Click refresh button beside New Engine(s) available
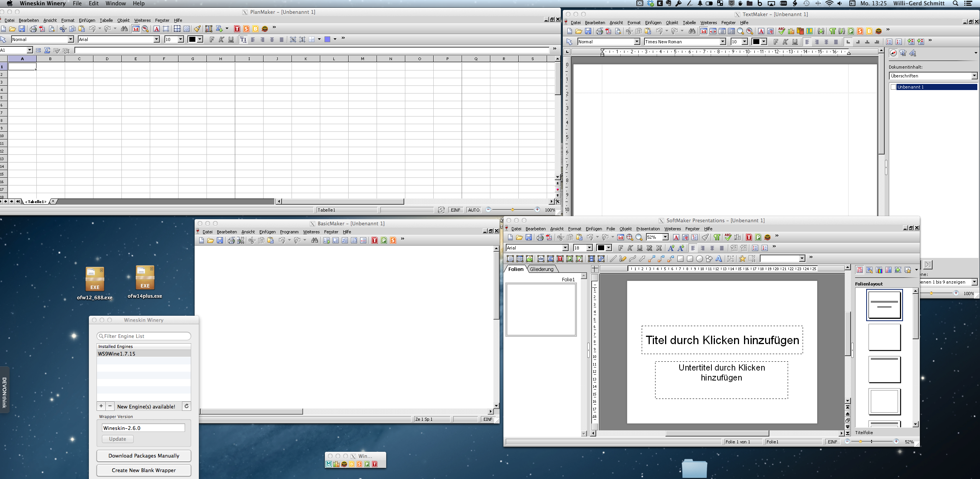The image size is (980, 479). tap(187, 406)
